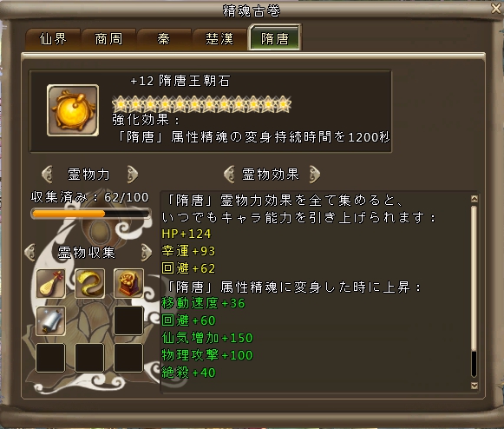Switch to the 楚漢 tab
504x429 pixels.
tap(219, 39)
